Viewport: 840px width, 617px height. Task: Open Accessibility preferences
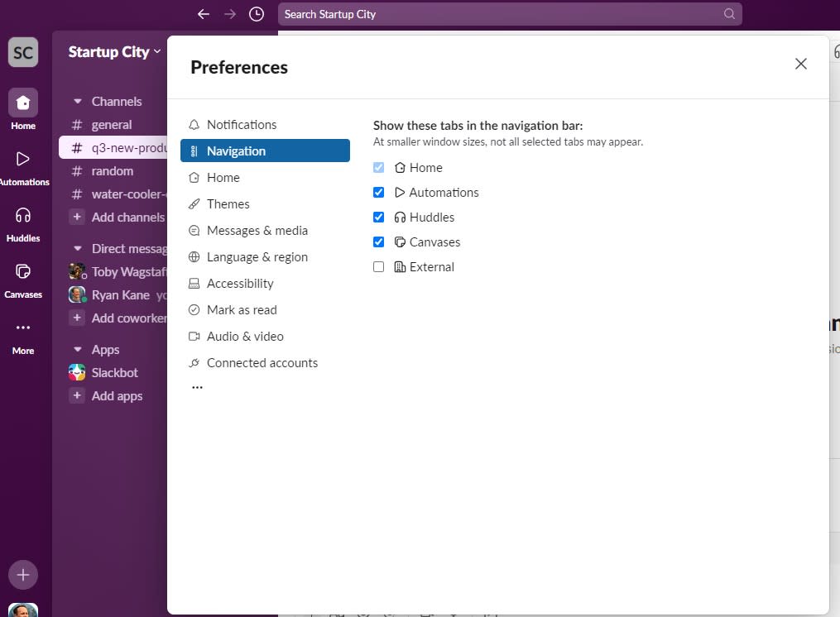pos(265,284)
